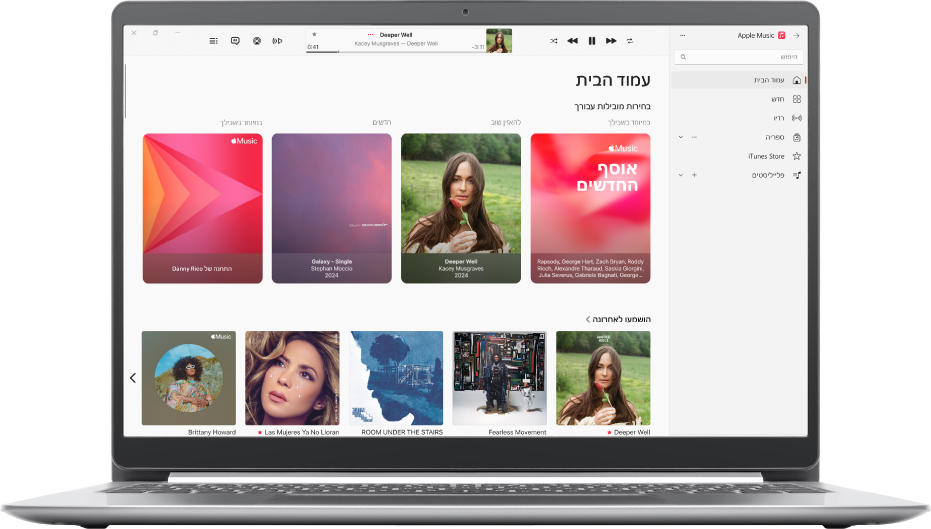Open the Galaxy - Single card by Stephan Moccio
The width and height of the screenshot is (931, 529).
(x=331, y=208)
